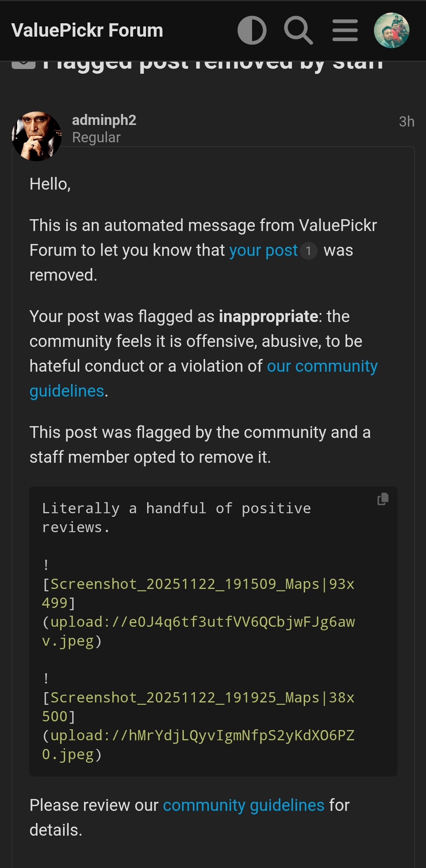Copy the code block contents
This screenshot has height=868, width=426.
click(383, 499)
